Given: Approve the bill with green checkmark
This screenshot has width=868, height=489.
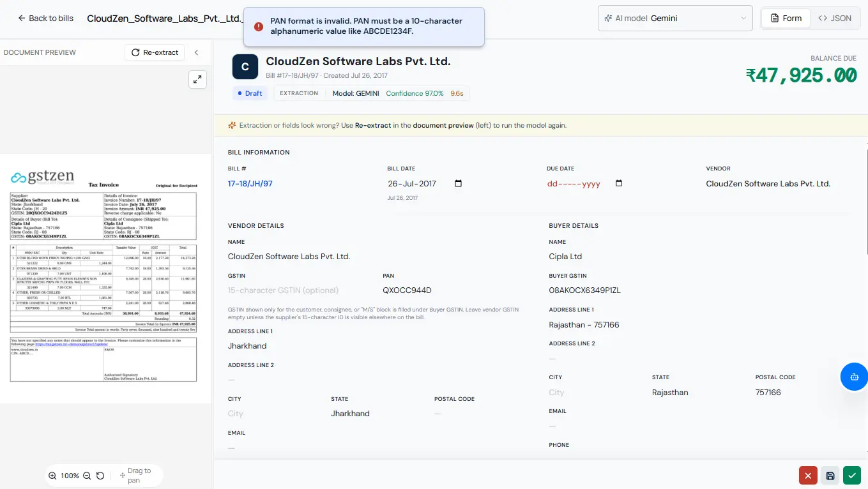Looking at the screenshot, I should pos(852,476).
